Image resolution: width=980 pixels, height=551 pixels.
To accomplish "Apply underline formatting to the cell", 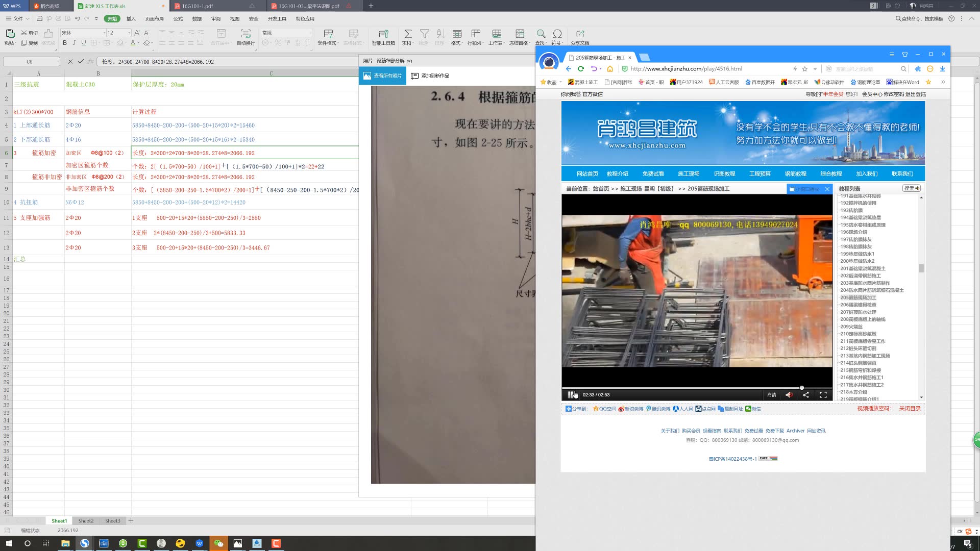I will tap(83, 43).
